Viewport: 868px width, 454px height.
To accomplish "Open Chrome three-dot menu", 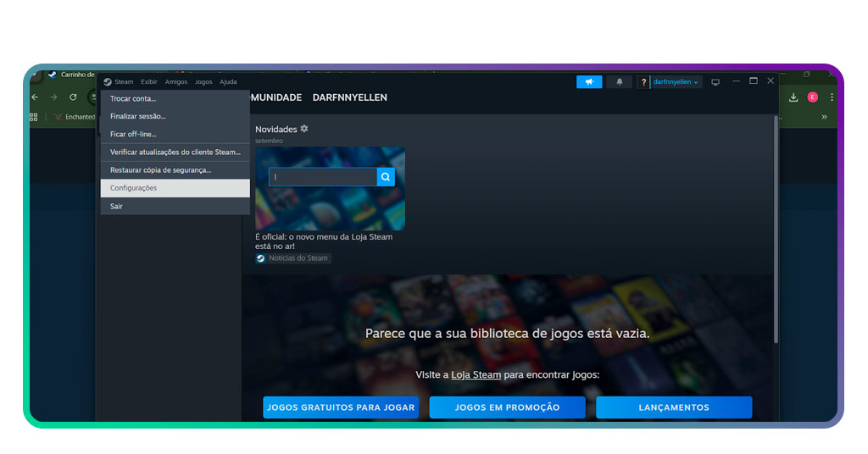I will tap(832, 97).
